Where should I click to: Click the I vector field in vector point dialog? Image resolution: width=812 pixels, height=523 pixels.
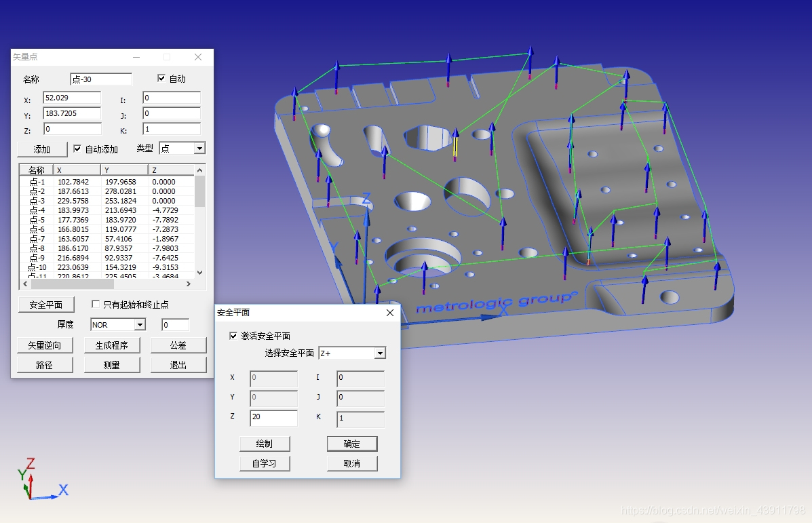click(x=172, y=98)
